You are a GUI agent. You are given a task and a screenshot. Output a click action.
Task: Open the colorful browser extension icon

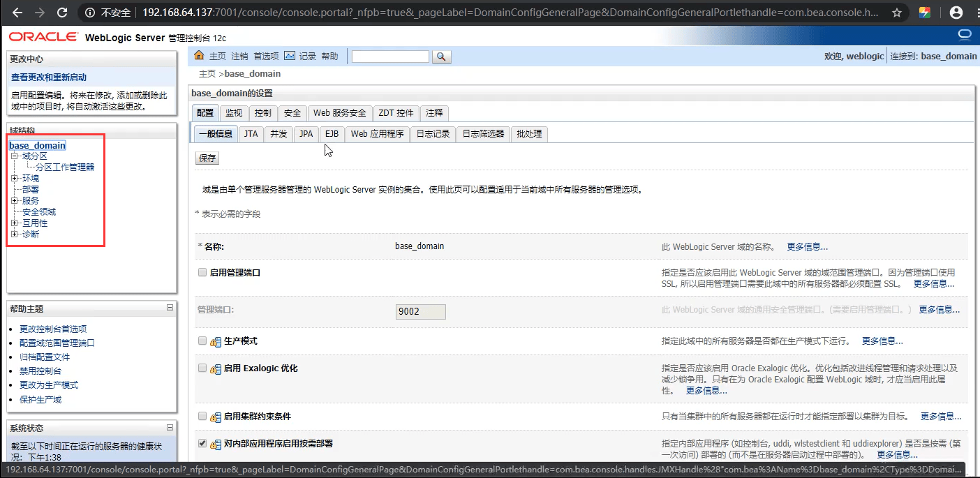[924, 13]
